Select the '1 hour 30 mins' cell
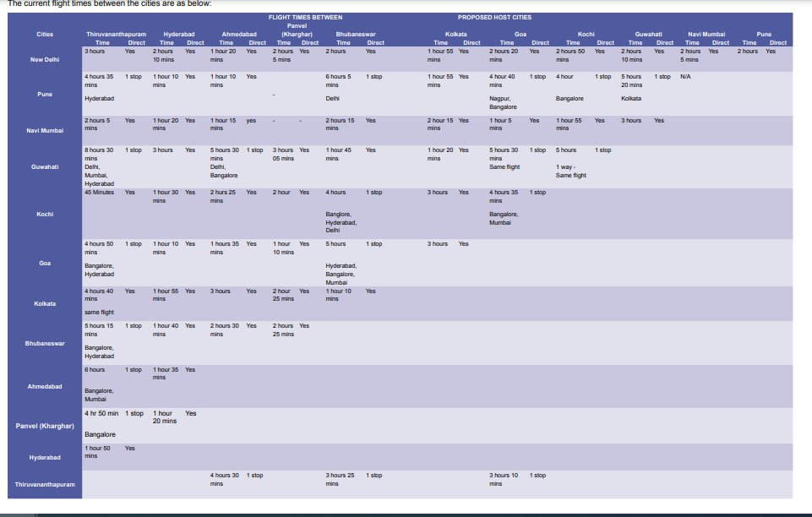This screenshot has height=517, width=812. click(166, 196)
